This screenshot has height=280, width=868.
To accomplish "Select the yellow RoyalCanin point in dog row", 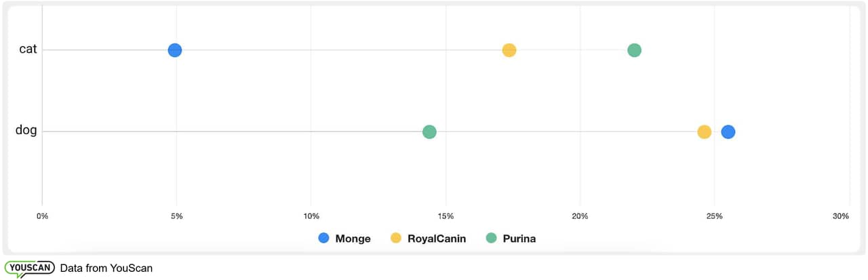I will (705, 132).
